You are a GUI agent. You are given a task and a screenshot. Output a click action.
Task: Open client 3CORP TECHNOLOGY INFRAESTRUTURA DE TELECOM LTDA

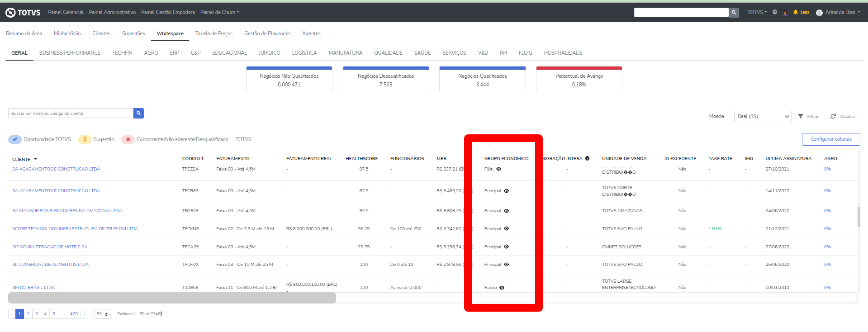point(75,229)
